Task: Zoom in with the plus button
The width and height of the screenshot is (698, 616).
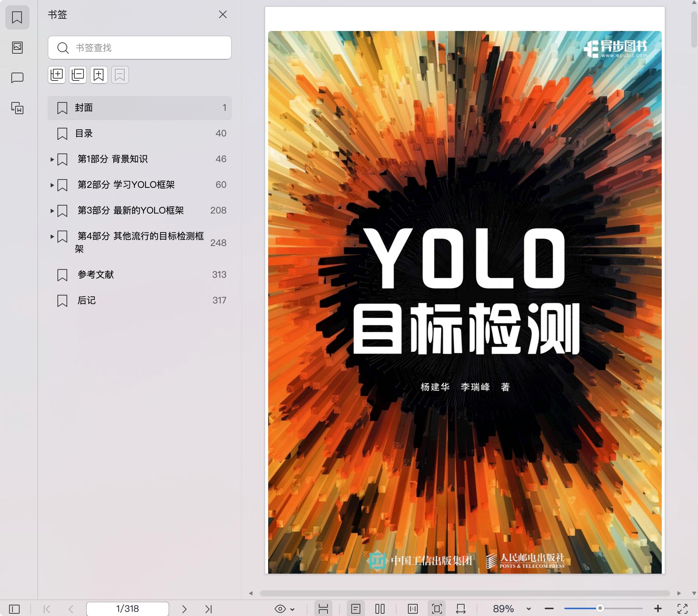Action: point(658,608)
